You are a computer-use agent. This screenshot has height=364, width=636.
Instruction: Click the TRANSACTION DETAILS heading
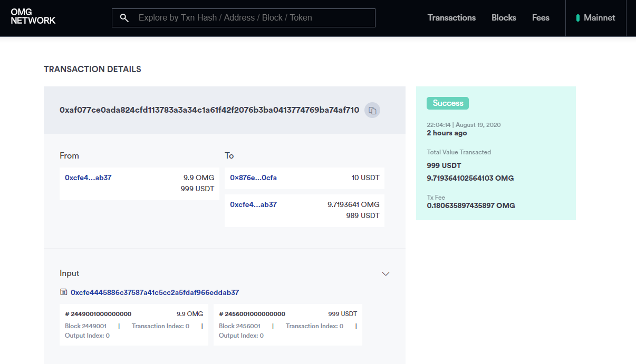point(92,69)
